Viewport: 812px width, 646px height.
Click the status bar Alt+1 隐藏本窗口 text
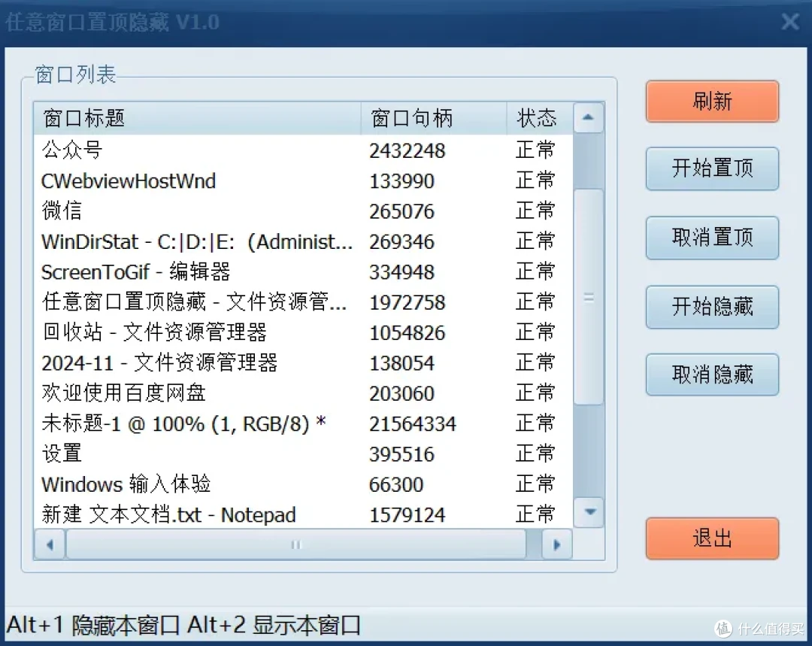[x=93, y=625]
